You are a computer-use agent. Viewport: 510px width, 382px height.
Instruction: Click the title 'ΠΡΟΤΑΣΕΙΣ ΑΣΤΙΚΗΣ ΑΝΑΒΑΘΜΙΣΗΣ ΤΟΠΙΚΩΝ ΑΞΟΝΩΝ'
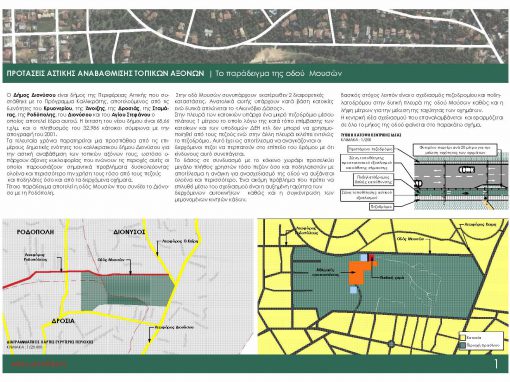coord(105,73)
